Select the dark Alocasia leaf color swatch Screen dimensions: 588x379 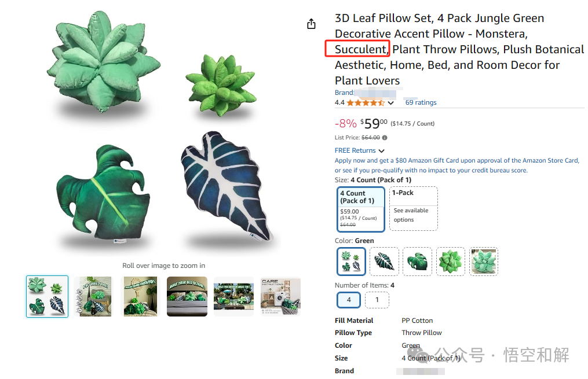click(384, 262)
